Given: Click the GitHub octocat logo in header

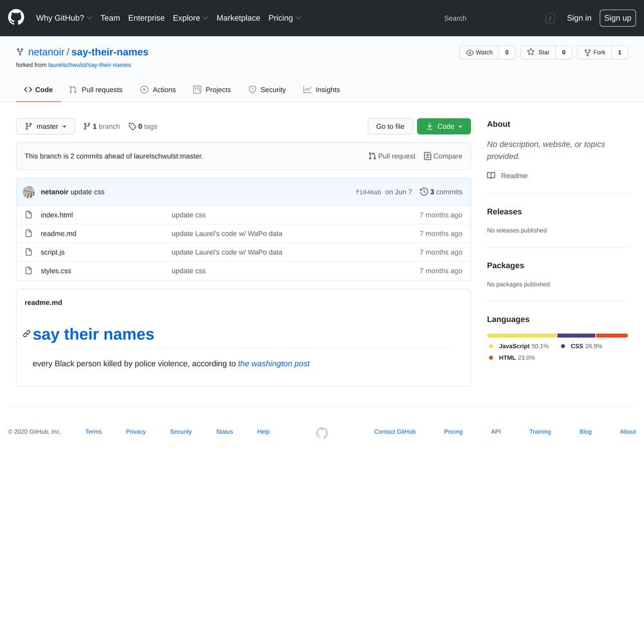Looking at the screenshot, I should [16, 17].
